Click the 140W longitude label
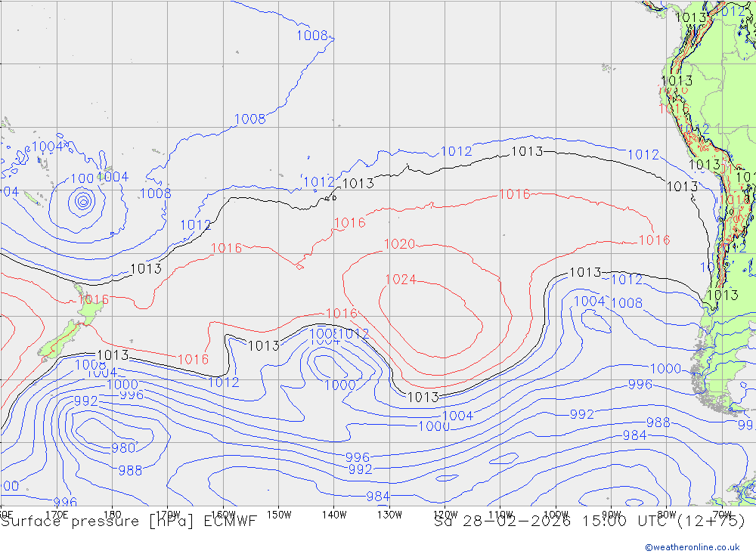Viewport: 756px width, 554px height. (x=334, y=515)
